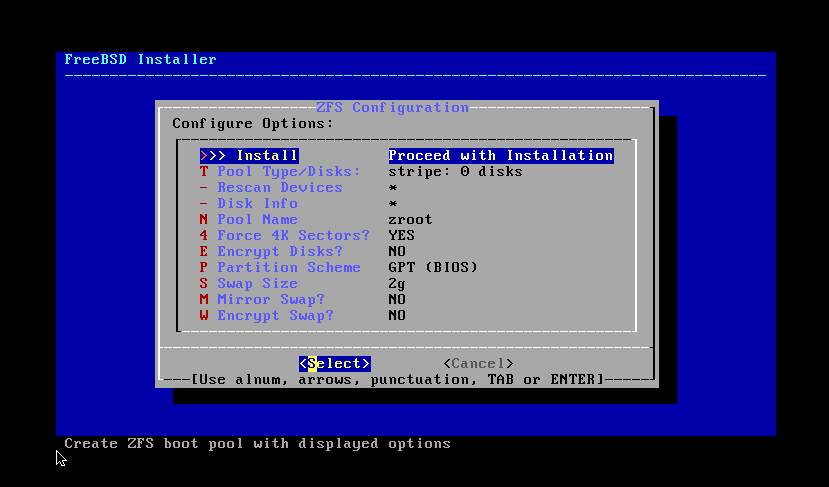Viewport: 829px width, 487px height.
Task: Click the 'zroot' pool name value
Action: click(x=410, y=219)
